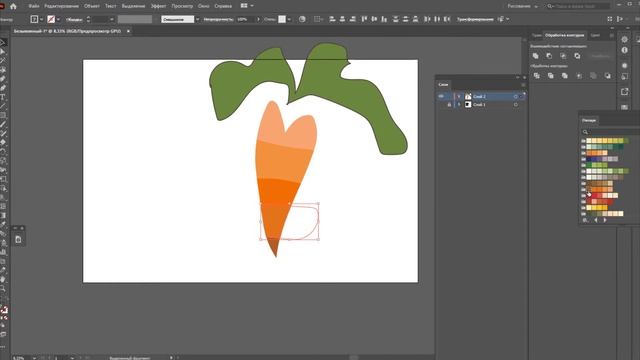Apply Merge pathfinder
This screenshot has width=640, height=360.
[x=565, y=76]
